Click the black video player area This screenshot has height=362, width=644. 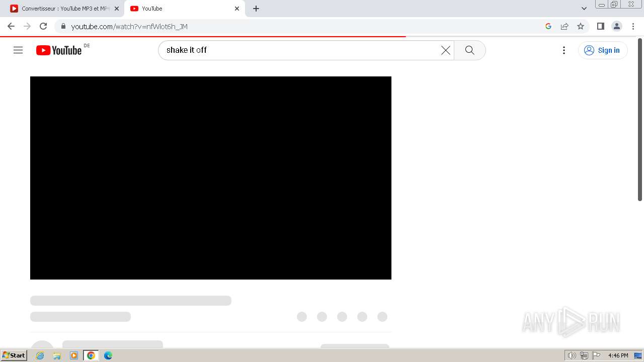pyautogui.click(x=211, y=178)
